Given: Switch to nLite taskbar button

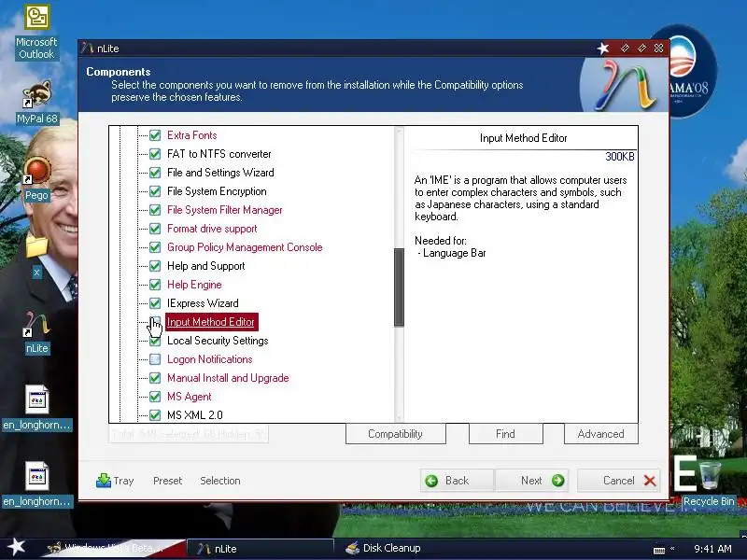Looking at the screenshot, I should pos(261,548).
